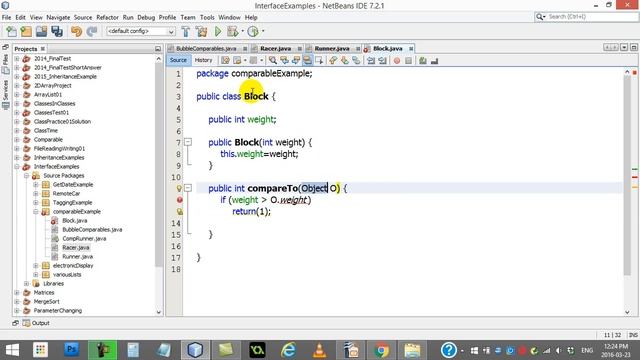
Task: Open the default config dropdown
Action: pos(141,31)
